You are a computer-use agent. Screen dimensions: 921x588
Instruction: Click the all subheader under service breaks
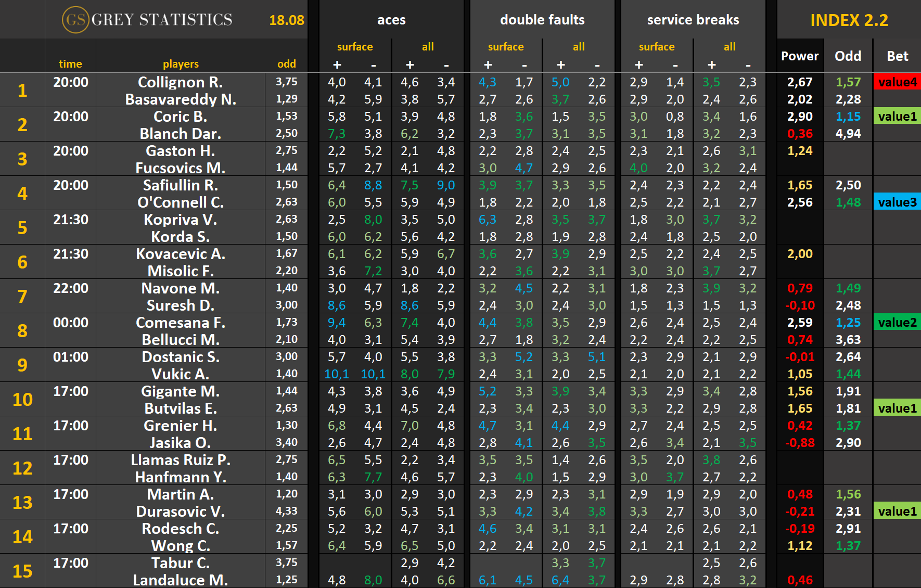pos(730,47)
